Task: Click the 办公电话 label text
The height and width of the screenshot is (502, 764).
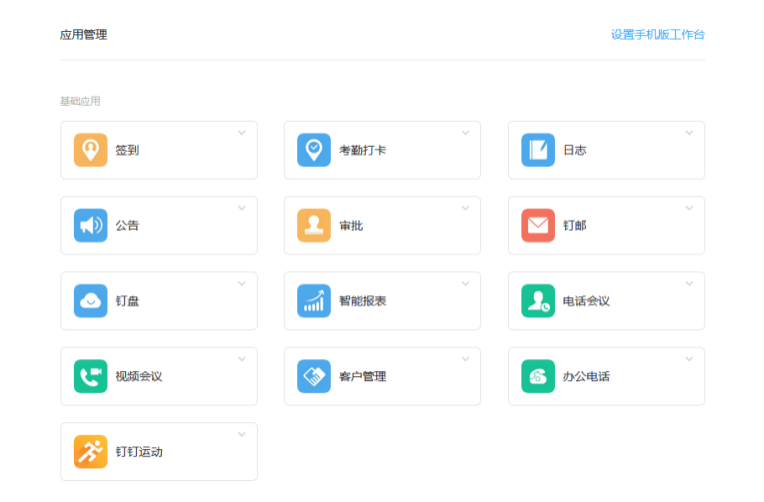Action: coord(586,376)
